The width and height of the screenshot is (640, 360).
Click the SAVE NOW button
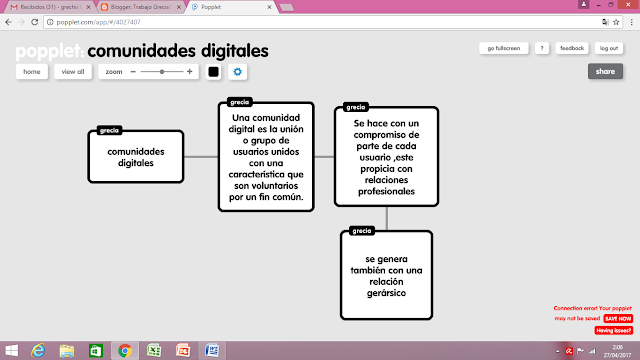point(618,319)
